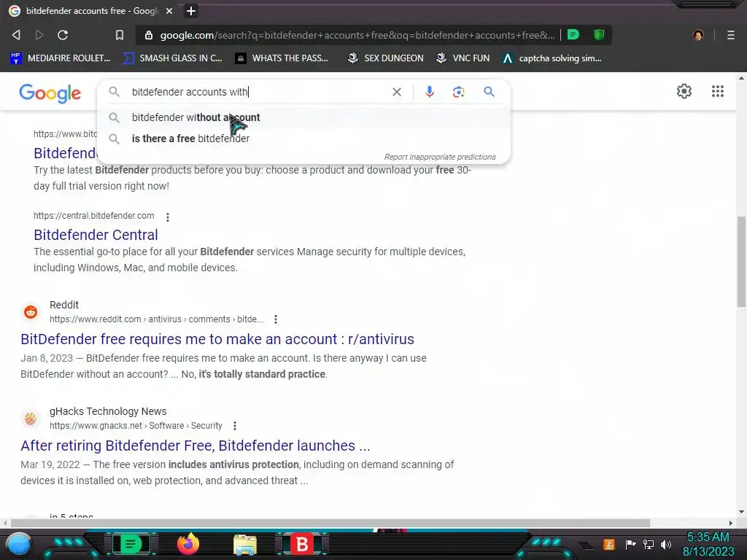Viewport: 747px width, 560px height.
Task: Clear the search box with the X
Action: [x=396, y=92]
